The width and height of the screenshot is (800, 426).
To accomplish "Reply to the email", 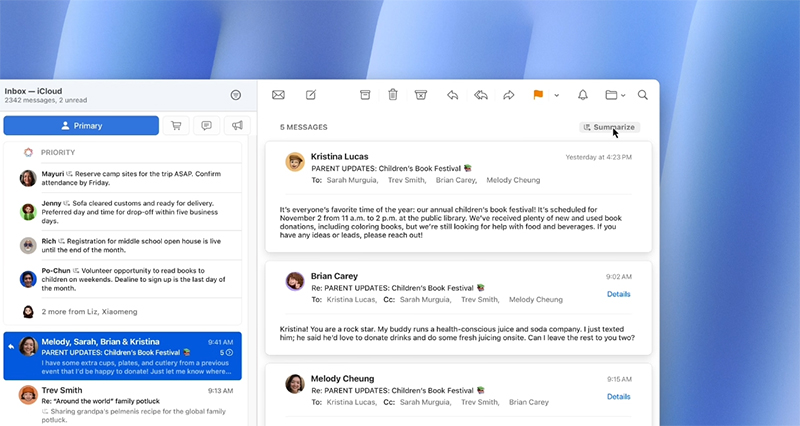I will [453, 95].
